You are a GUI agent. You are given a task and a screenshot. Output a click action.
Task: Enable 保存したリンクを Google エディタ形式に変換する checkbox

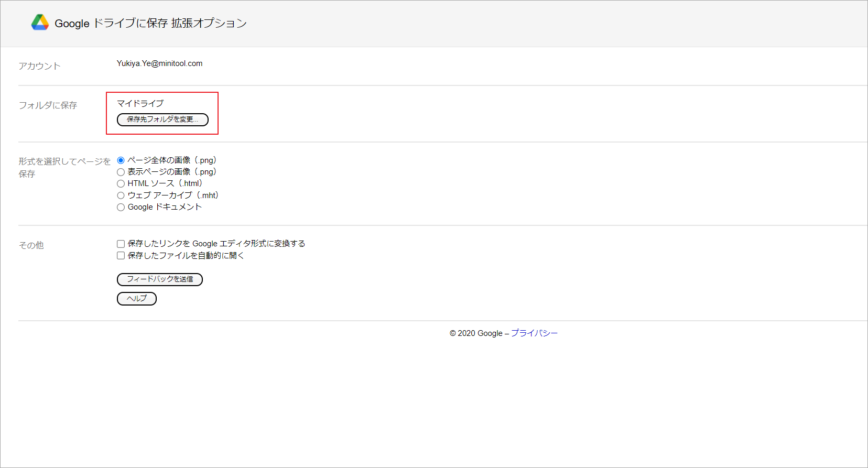point(121,244)
